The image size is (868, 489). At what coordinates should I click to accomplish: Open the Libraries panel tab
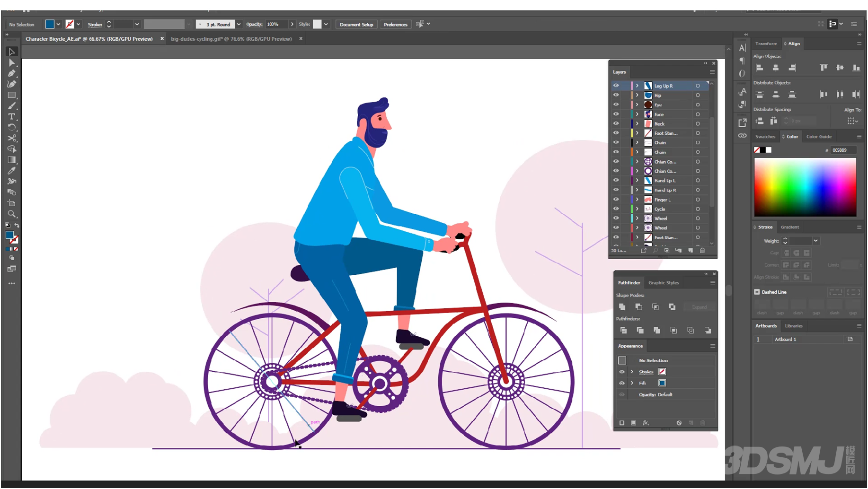(x=793, y=326)
